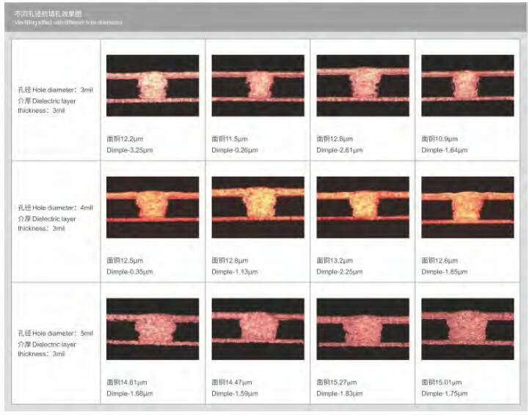
Task: Select the Dimple-0.35µm caption text
Action: click(130, 272)
